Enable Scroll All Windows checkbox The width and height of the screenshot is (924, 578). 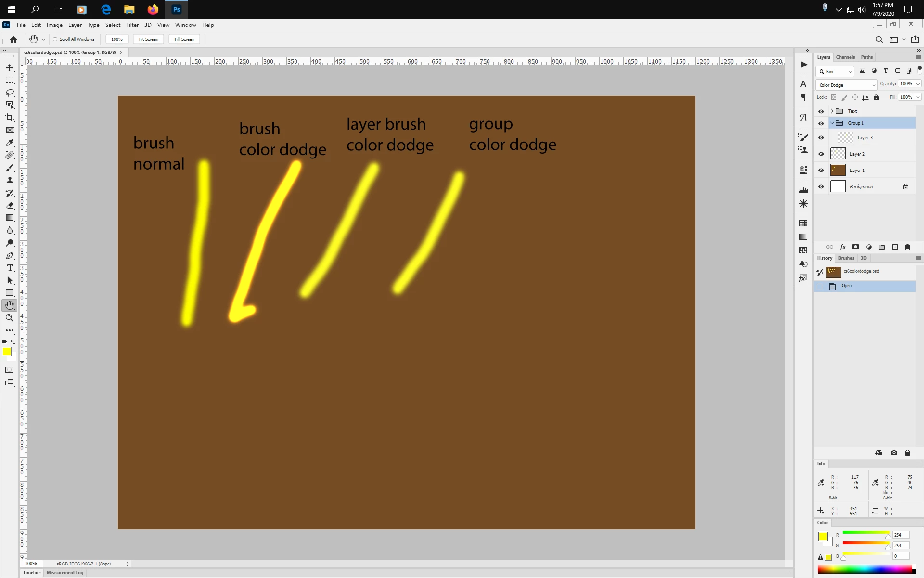(55, 39)
